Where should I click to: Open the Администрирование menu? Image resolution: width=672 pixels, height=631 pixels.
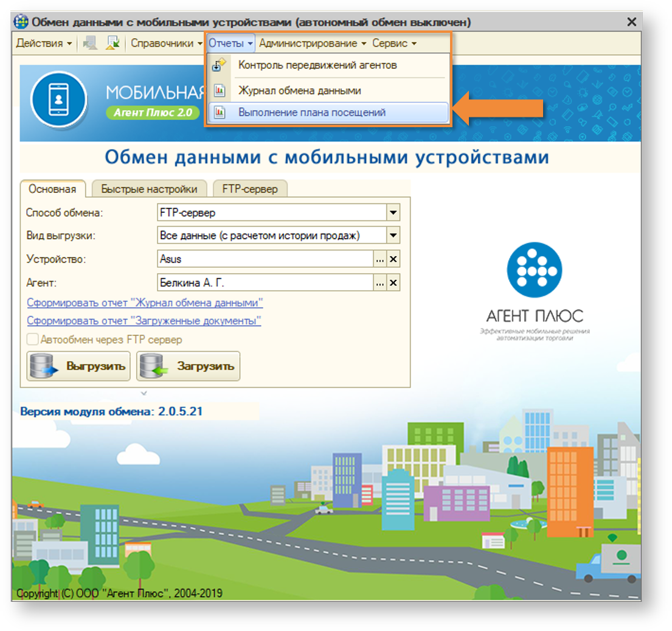pos(313,43)
